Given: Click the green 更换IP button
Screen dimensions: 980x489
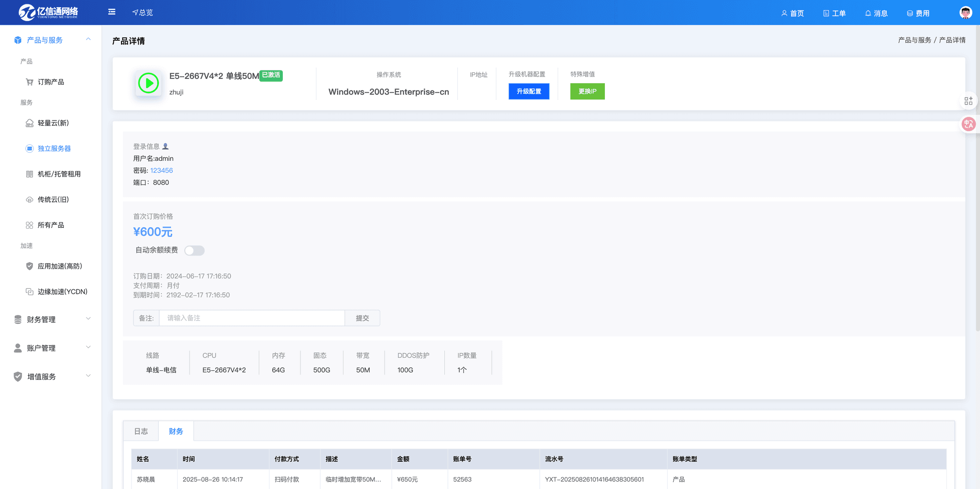Looking at the screenshot, I should (587, 91).
